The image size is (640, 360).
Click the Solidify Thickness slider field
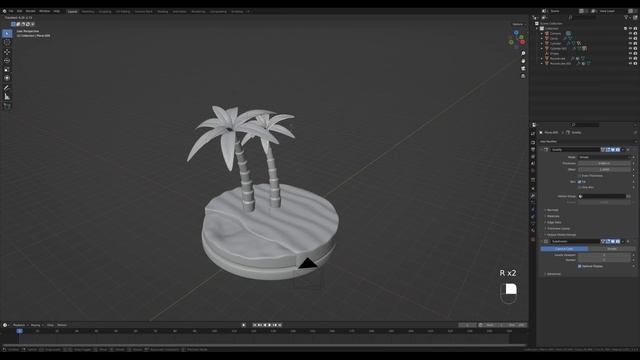(x=604, y=163)
